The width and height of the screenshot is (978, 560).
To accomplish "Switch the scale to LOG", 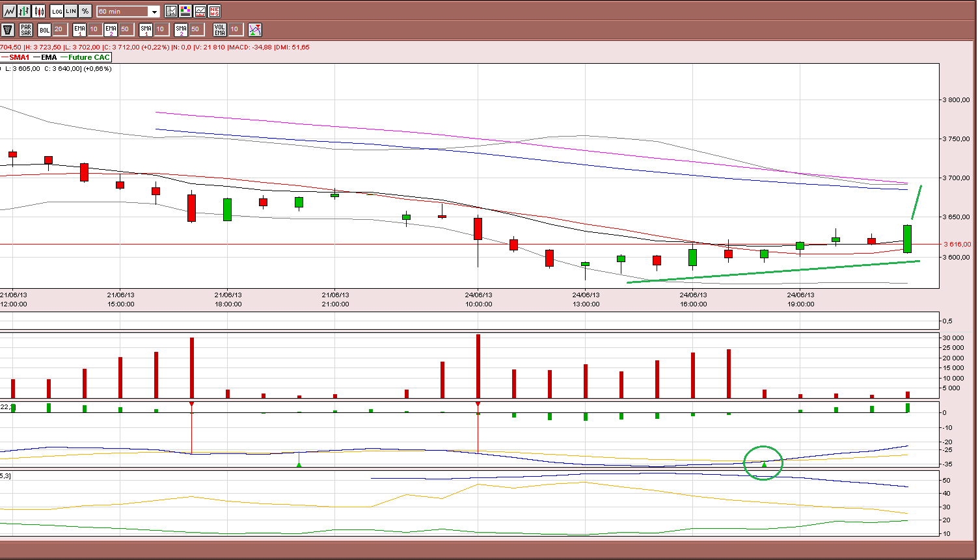I will click(57, 11).
